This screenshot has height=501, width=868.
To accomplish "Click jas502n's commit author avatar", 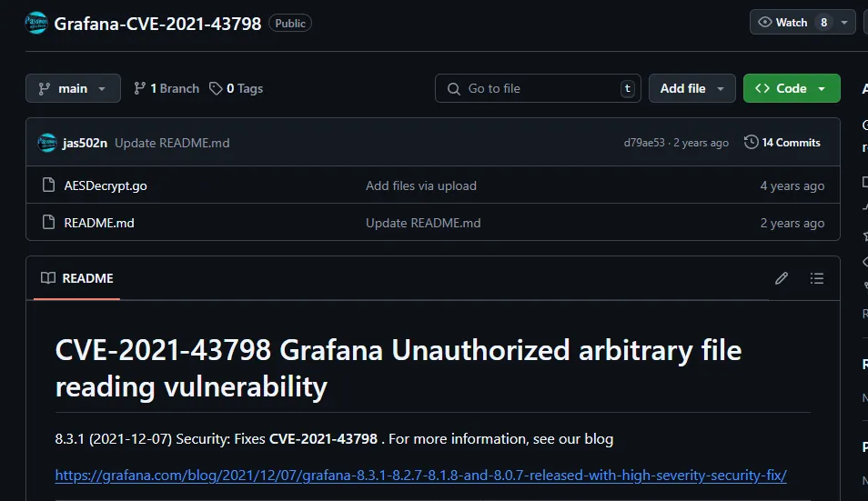I will [x=47, y=143].
